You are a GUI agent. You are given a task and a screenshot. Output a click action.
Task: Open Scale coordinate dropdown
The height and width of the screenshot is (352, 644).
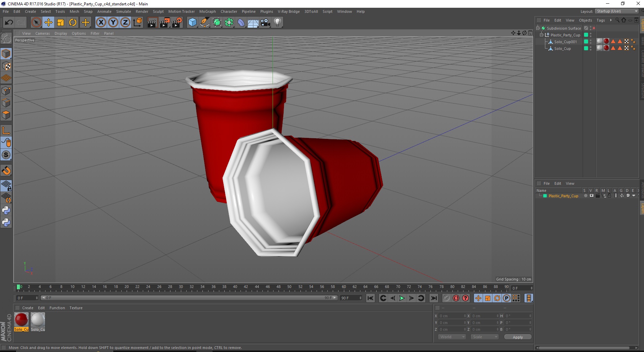484,337
